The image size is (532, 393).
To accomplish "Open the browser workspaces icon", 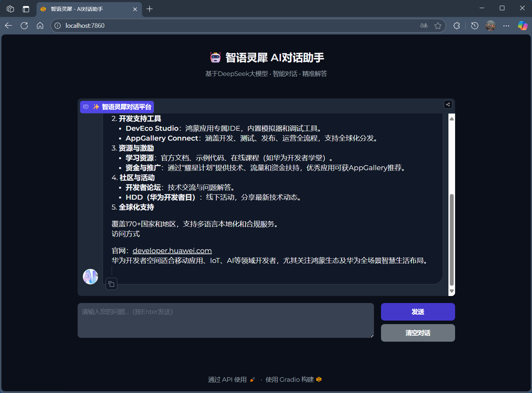I will tap(11, 9).
